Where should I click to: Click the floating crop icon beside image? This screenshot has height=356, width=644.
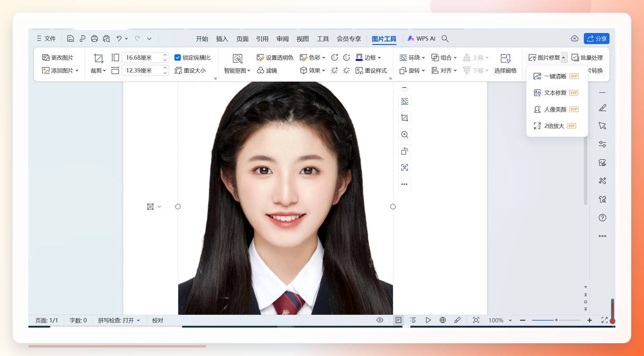point(405,118)
